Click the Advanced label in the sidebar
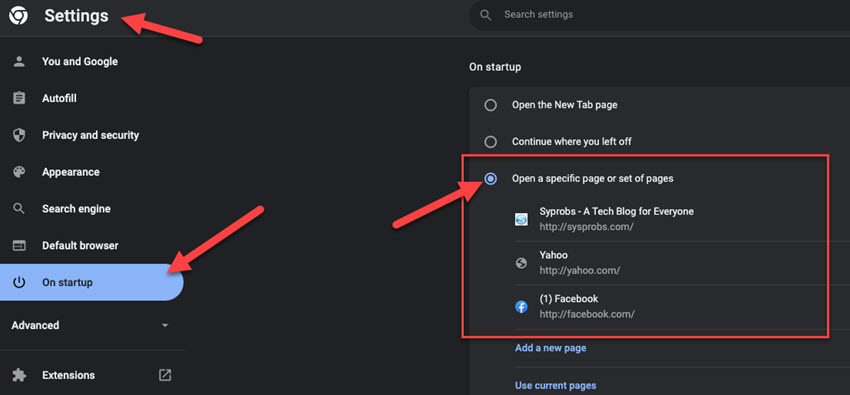 coord(35,325)
